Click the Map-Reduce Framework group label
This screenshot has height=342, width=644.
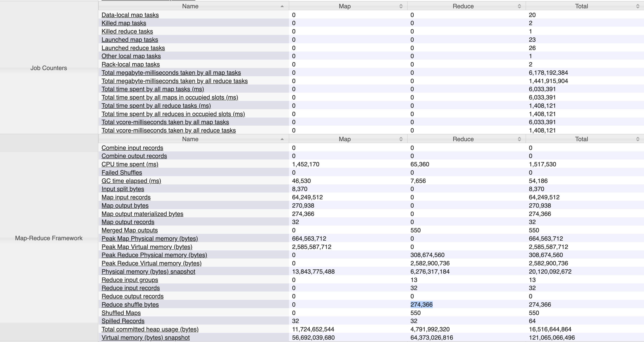49,238
